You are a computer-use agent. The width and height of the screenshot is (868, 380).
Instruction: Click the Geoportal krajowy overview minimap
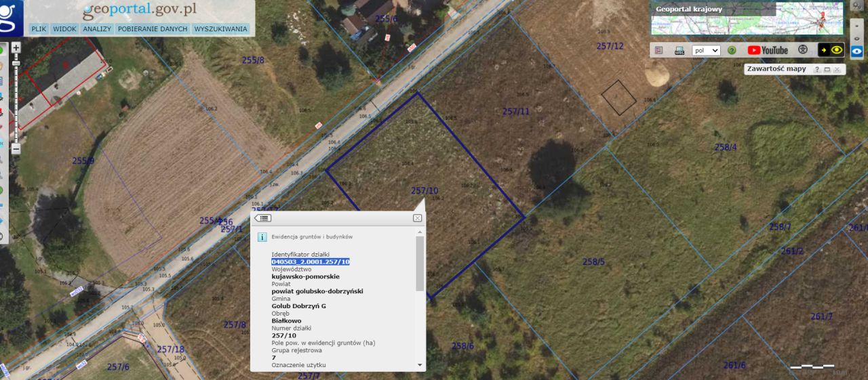tap(747, 18)
